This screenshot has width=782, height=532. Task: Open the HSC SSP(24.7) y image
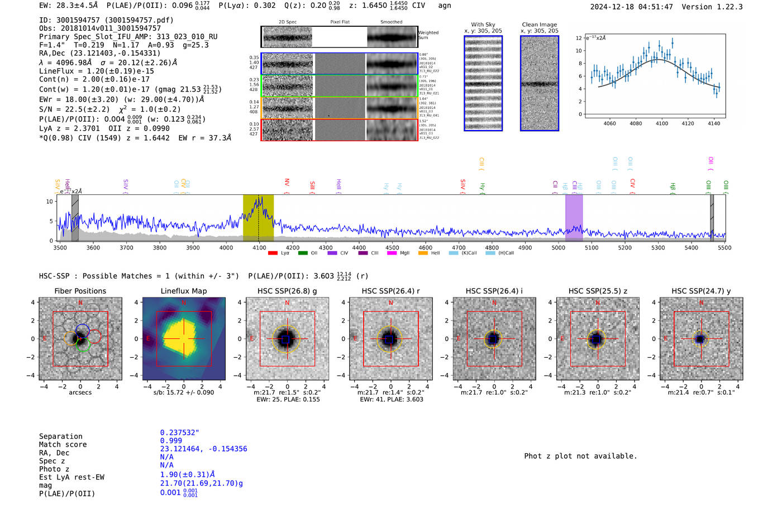point(701,338)
